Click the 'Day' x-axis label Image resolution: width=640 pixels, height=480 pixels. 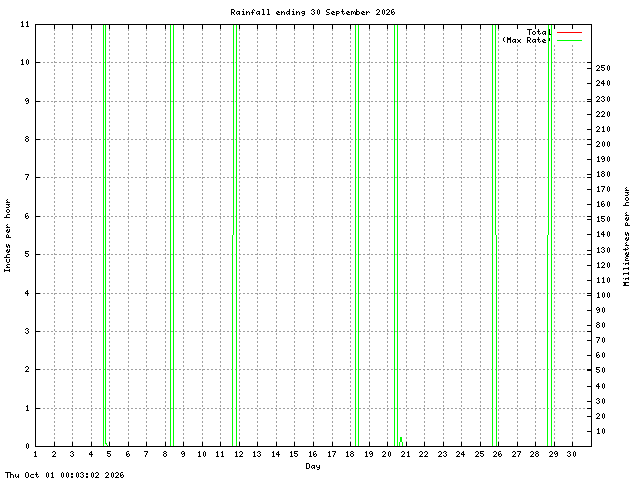[313, 466]
